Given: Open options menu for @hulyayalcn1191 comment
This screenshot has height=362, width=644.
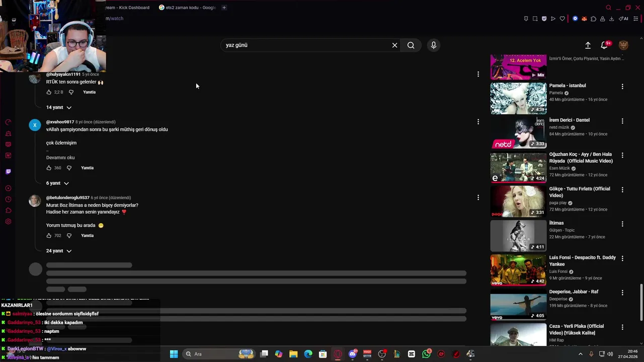Looking at the screenshot, I should [x=478, y=74].
